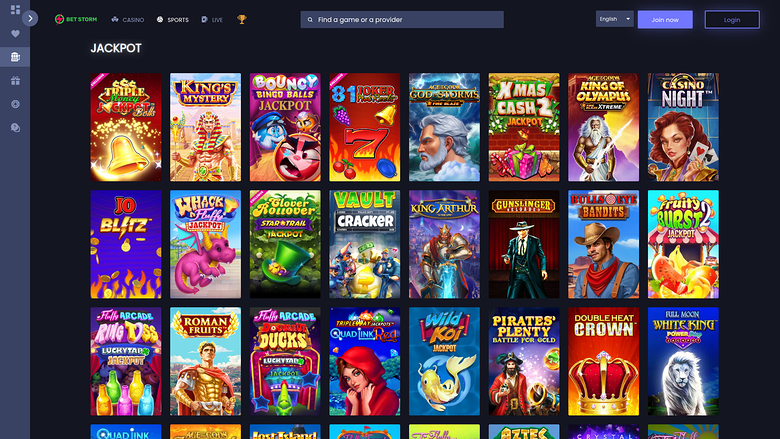Click the Join now button

[665, 19]
